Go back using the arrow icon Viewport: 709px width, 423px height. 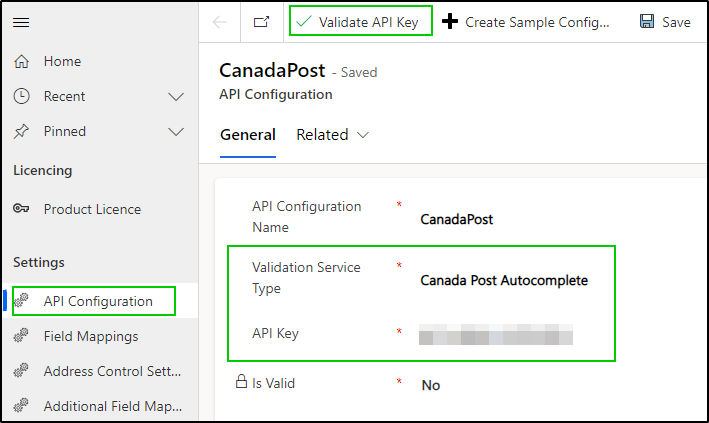point(220,22)
